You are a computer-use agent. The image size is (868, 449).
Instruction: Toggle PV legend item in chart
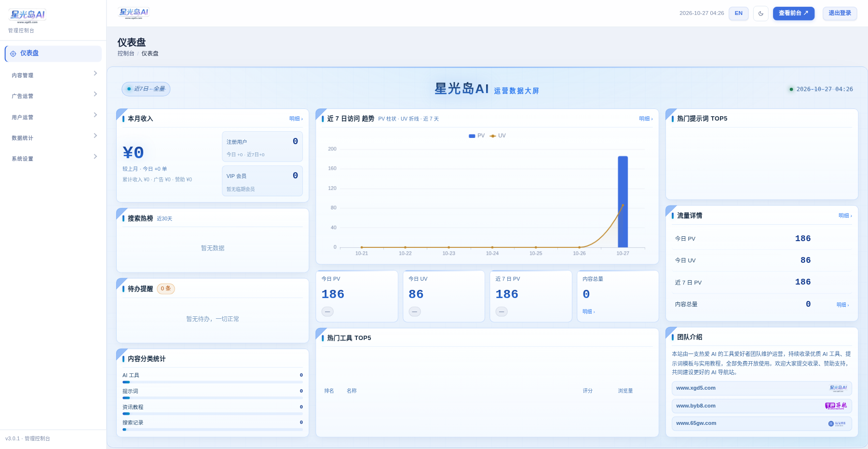point(476,136)
